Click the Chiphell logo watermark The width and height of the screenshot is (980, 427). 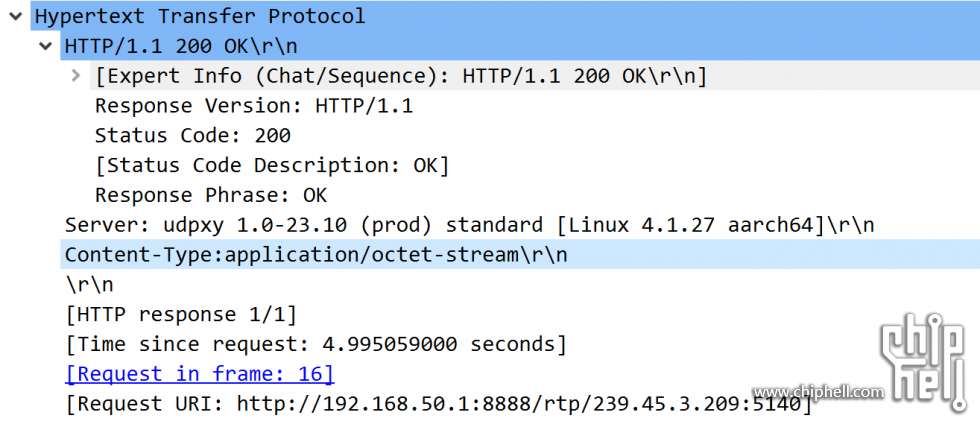point(924,363)
